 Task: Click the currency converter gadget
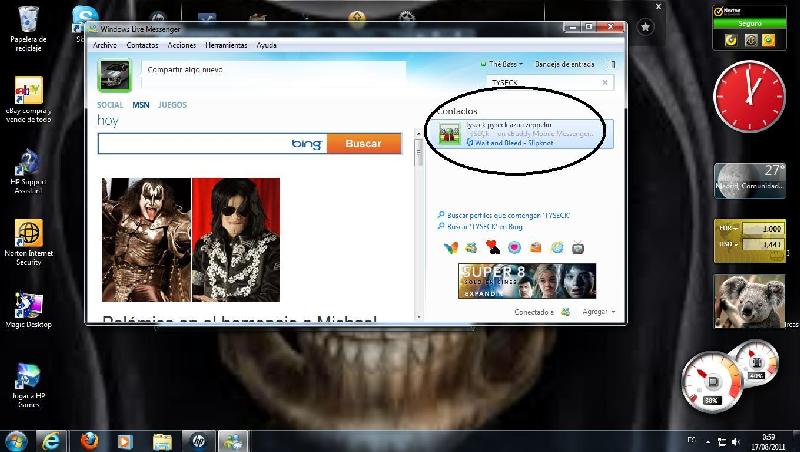(x=749, y=241)
